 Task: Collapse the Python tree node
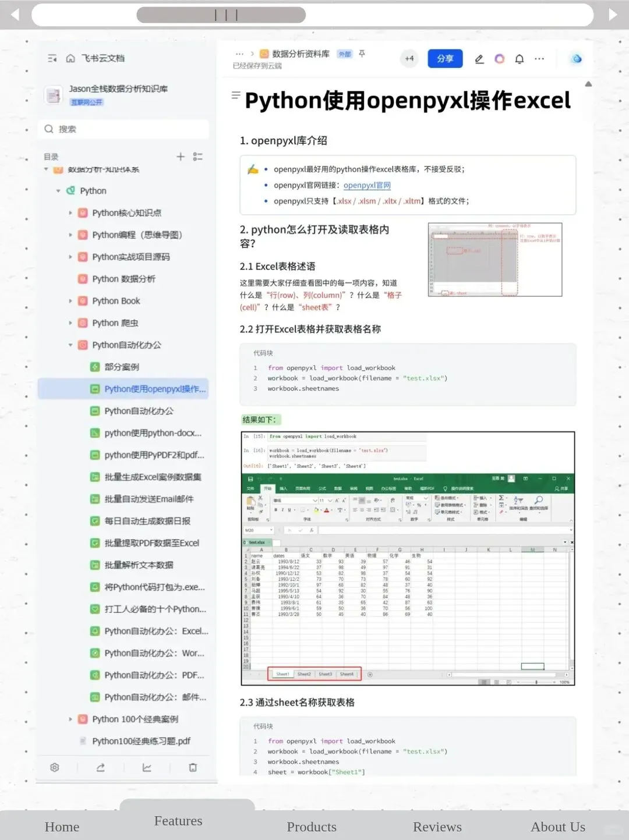pos(58,191)
